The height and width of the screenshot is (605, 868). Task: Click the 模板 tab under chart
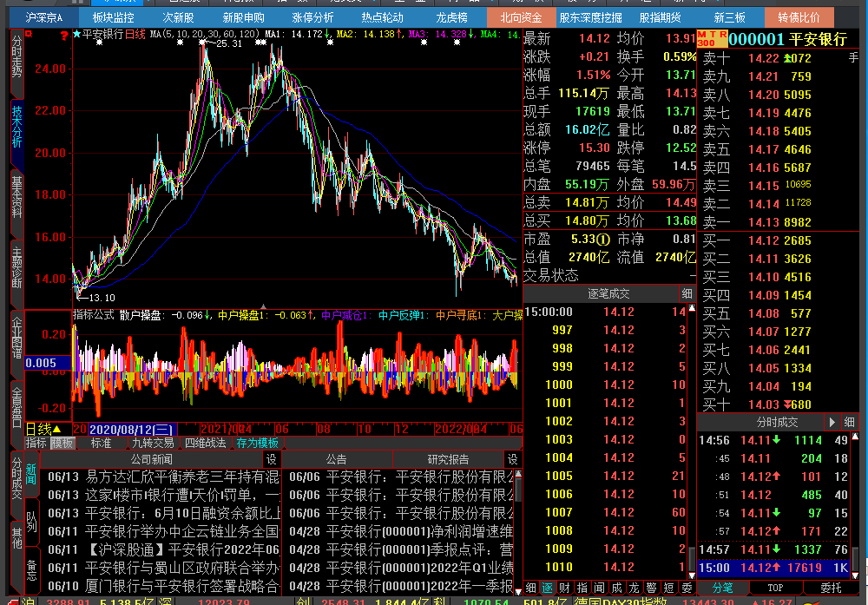[62, 443]
